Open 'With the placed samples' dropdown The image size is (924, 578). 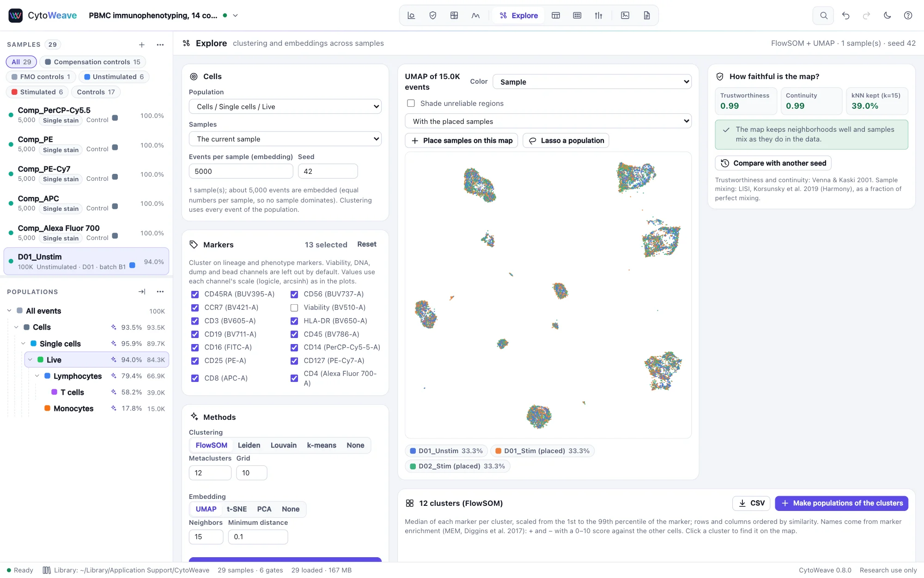[548, 121]
